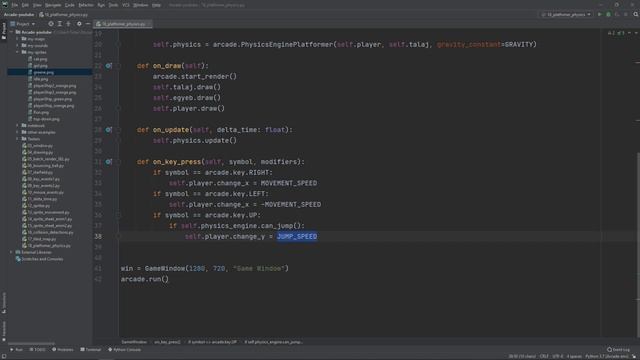This screenshot has height=360, width=640.
Task: Open the Edit menu
Action: coord(25,5)
